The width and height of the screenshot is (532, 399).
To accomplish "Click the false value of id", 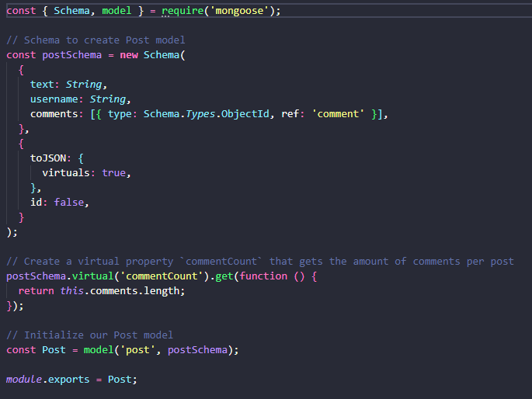I will (x=69, y=203).
